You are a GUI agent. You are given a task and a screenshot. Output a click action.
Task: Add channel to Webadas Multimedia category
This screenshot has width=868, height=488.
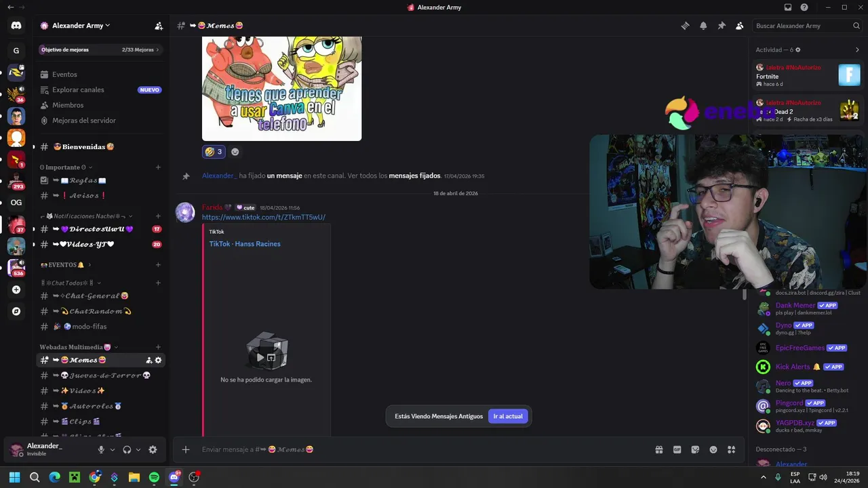pos(158,347)
